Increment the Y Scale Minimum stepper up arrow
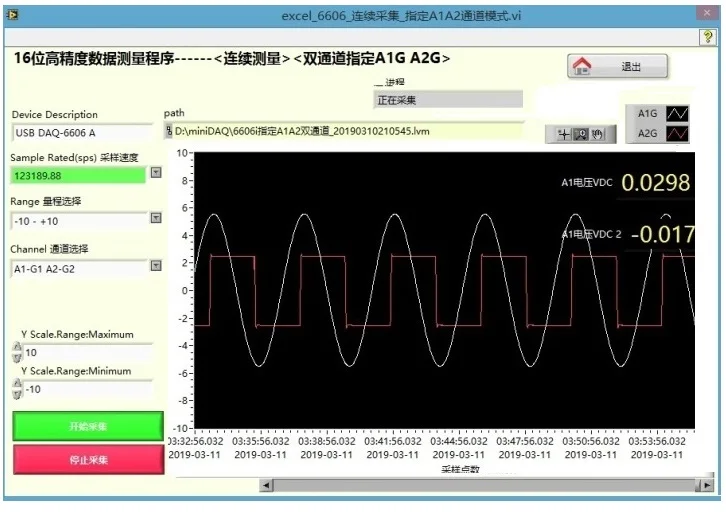 [x=17, y=383]
